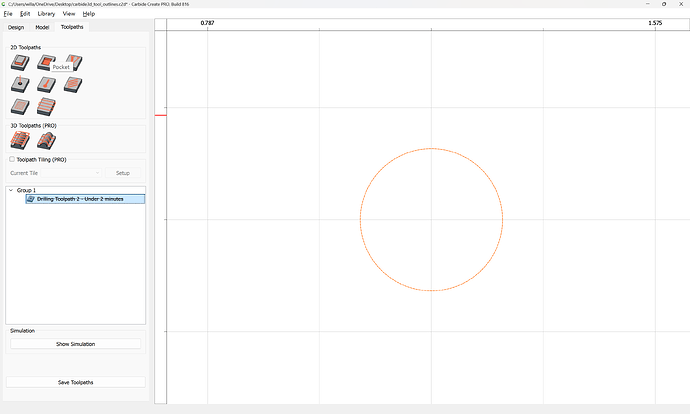Screen dimensions: 690x414
Task: Click Save Toolpaths button
Action: (x=75, y=382)
